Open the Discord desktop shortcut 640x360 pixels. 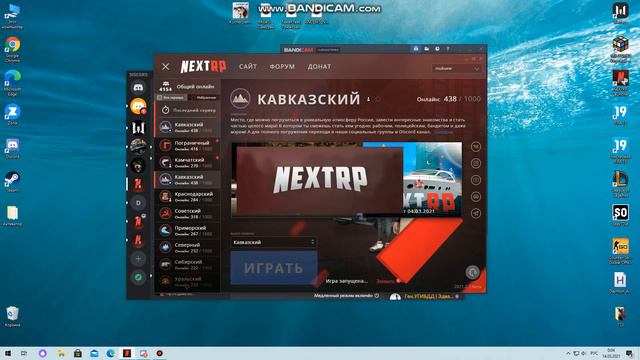pos(12,148)
